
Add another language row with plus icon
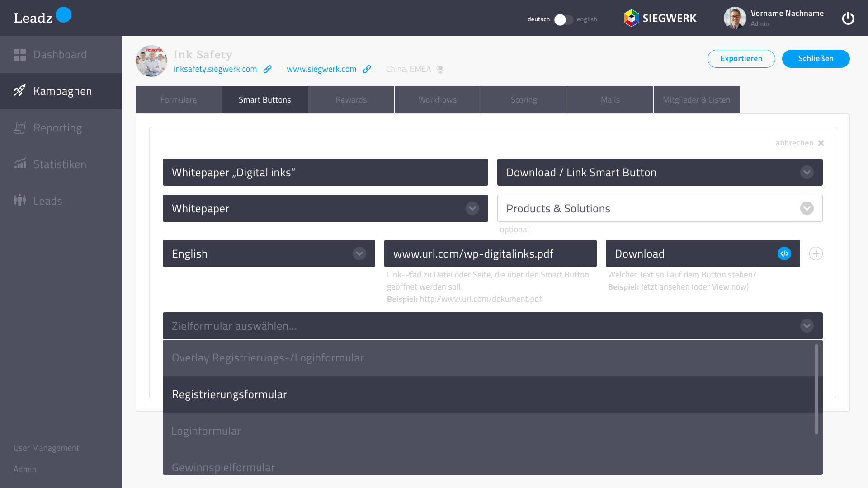tap(816, 253)
